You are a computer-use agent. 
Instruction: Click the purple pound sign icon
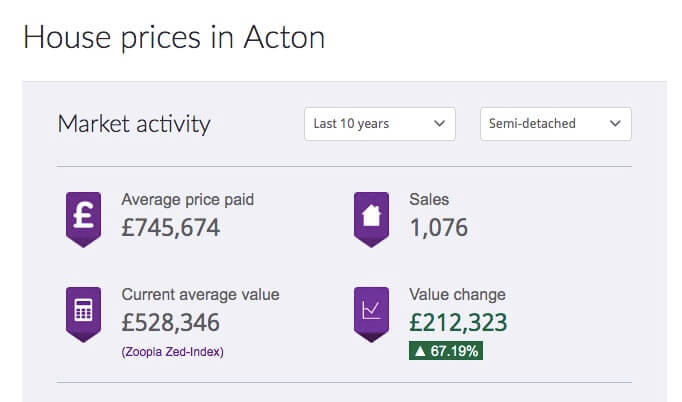click(84, 217)
